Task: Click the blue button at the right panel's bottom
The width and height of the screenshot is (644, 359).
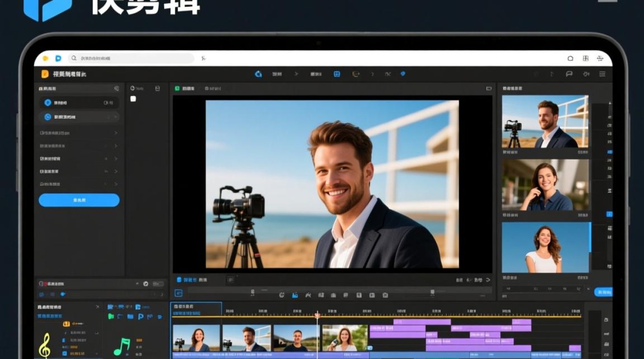Action: click(603, 292)
